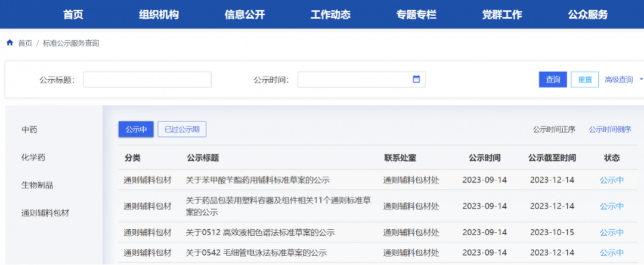Click the 公示时间 date input field
Screen dimensions: 644x265
pos(355,80)
